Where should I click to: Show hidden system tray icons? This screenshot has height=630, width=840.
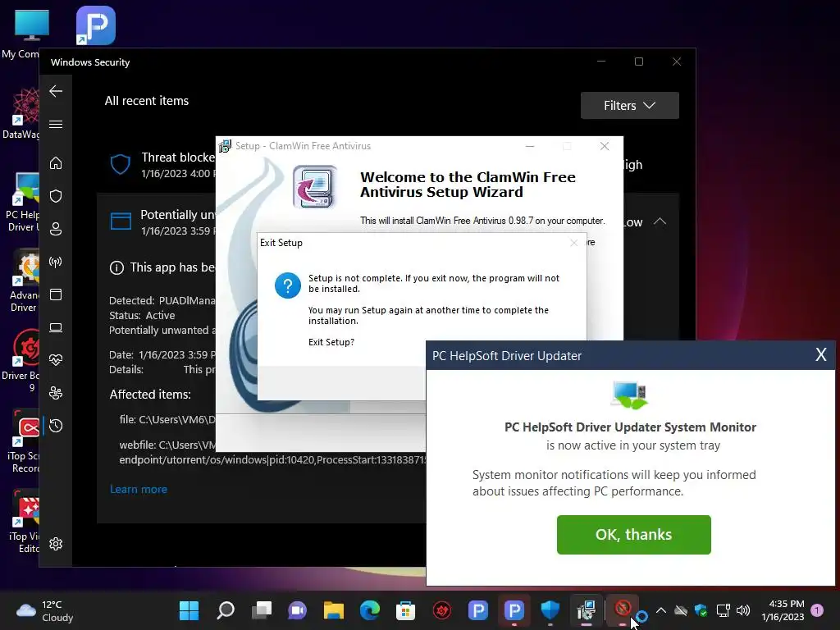(x=661, y=610)
